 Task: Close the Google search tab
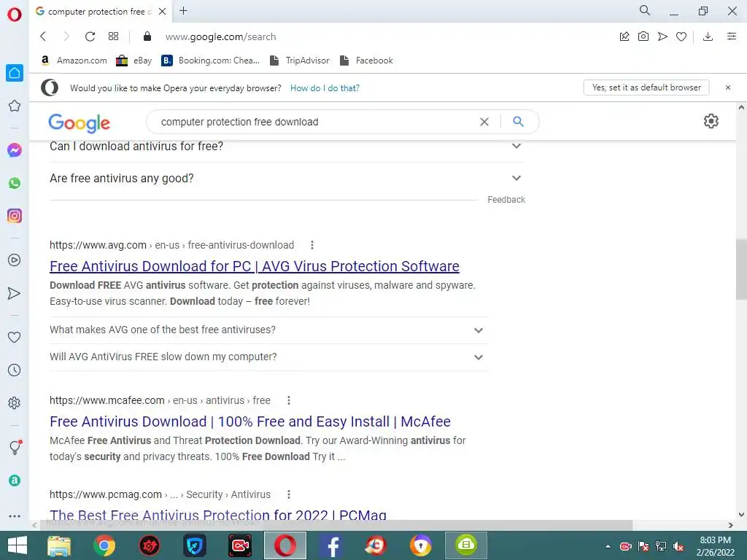[x=163, y=12]
